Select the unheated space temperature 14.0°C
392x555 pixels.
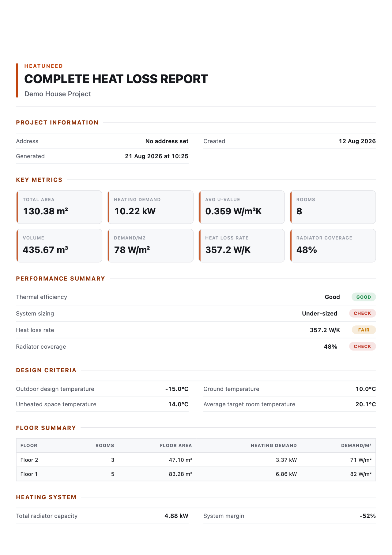(178, 404)
